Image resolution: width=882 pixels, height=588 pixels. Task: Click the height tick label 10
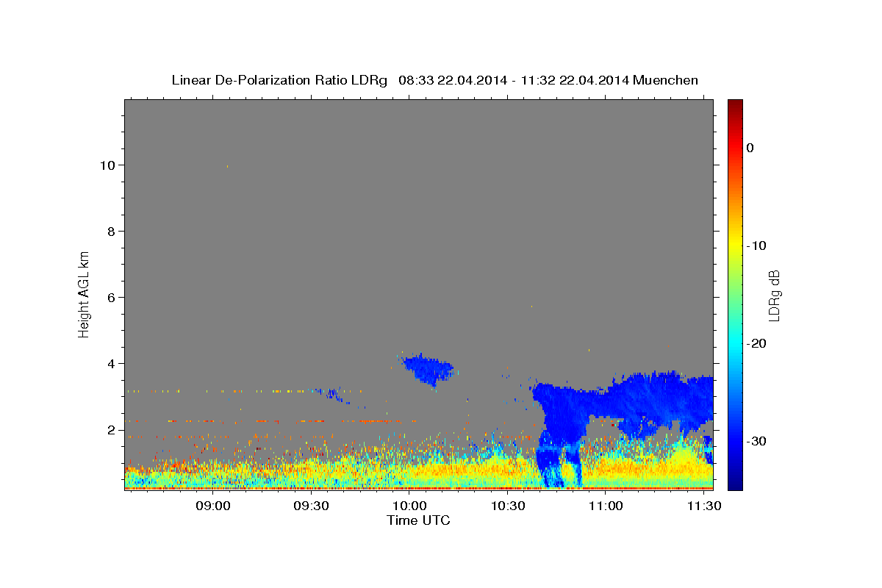coord(109,165)
